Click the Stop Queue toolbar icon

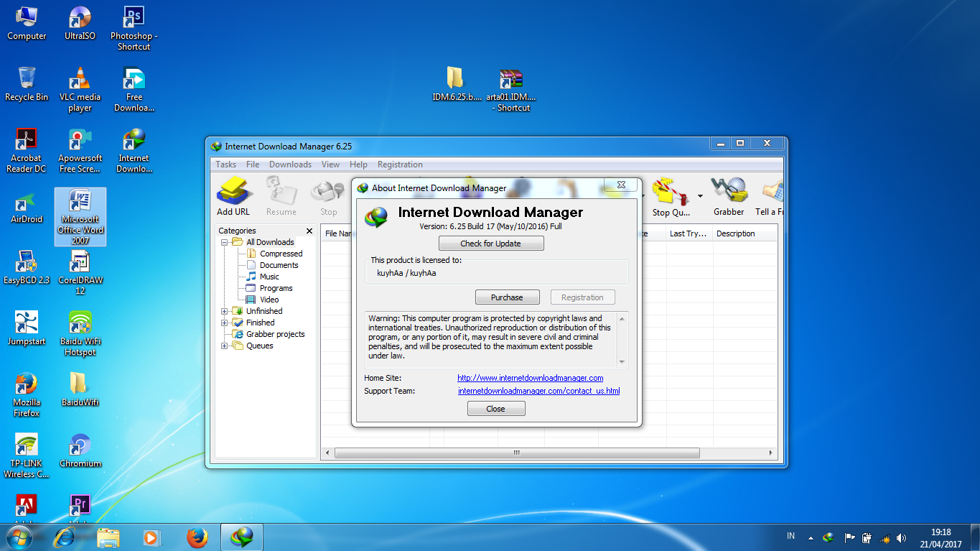point(671,196)
